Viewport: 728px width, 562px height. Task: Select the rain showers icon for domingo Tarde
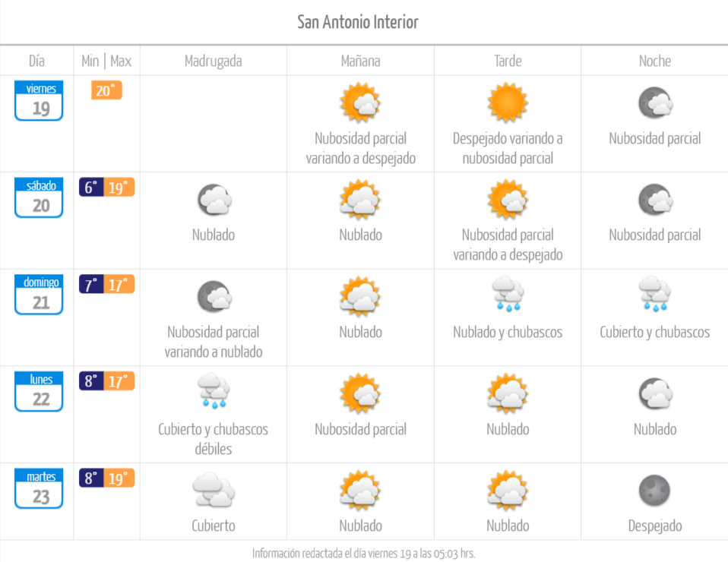point(508,295)
